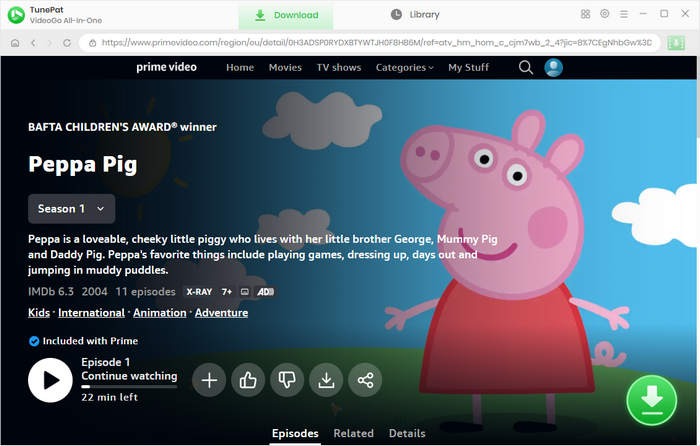Screen dimensions: 700x446
Task: Open the TunePat Download tab
Action: coord(286,15)
